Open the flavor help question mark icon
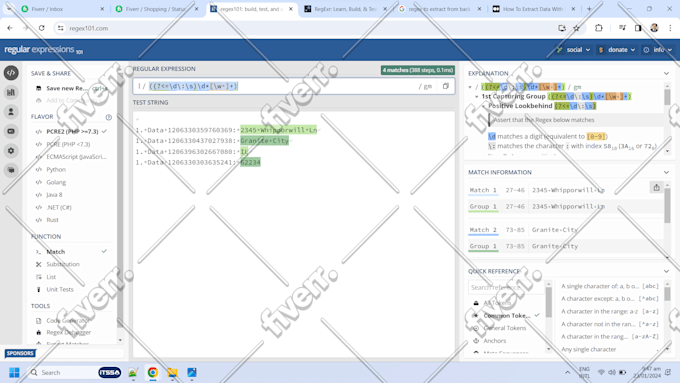Image resolution: width=680 pixels, height=383 pixels. pyautogui.click(x=108, y=117)
